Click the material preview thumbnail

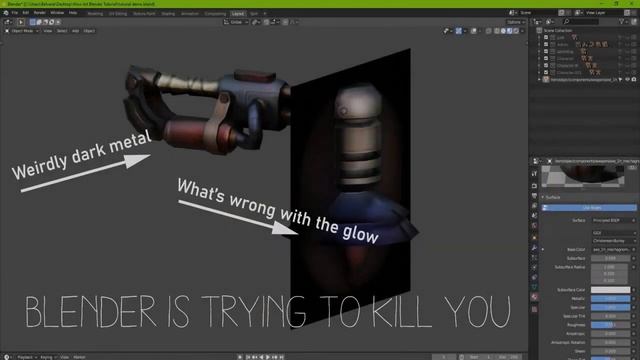(582, 176)
